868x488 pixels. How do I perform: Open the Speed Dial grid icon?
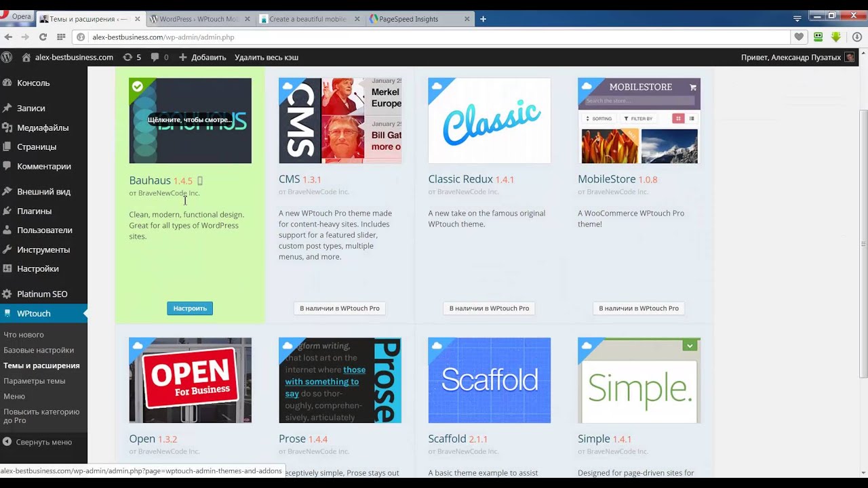[x=61, y=37]
